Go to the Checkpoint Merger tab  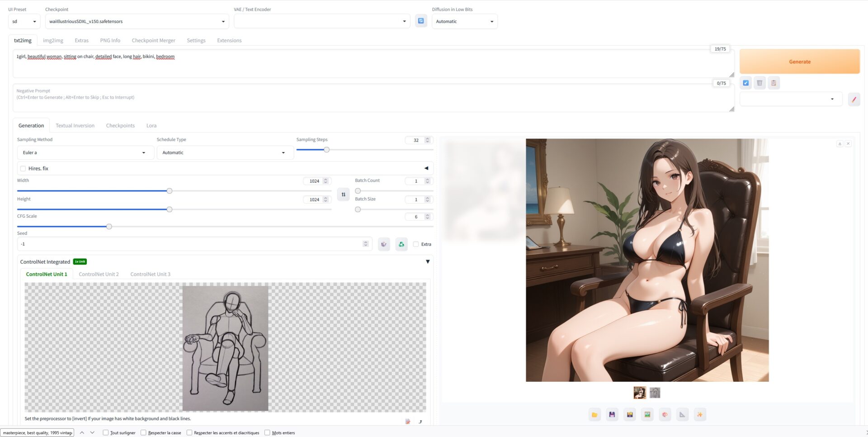(154, 40)
